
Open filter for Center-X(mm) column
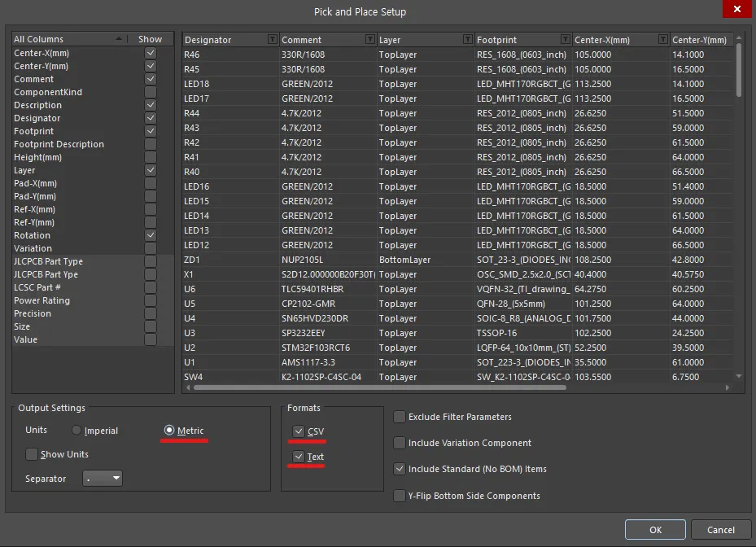(663, 40)
